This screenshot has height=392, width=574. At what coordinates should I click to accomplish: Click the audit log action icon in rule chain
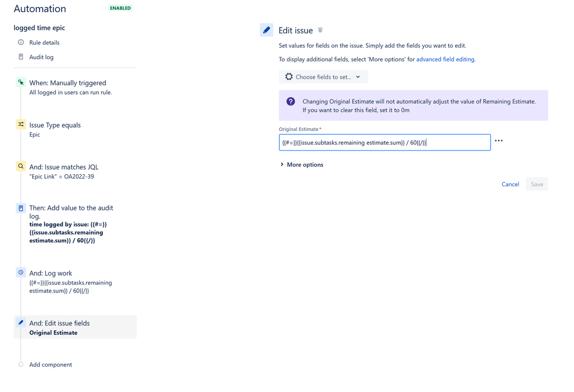(x=21, y=208)
